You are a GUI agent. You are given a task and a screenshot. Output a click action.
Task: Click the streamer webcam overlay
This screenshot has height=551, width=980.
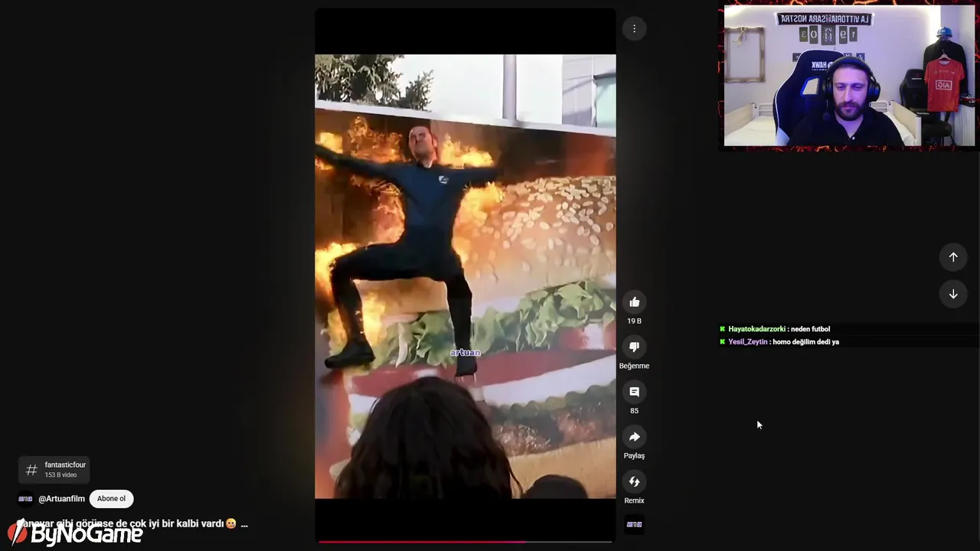[849, 76]
